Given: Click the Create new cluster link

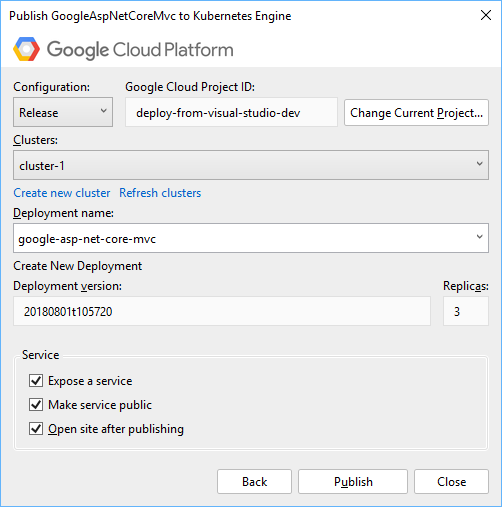Looking at the screenshot, I should click(62, 193).
